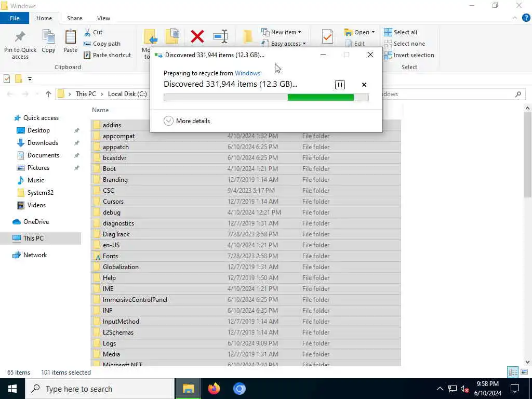The width and height of the screenshot is (532, 399).
Task: Switch to Details view icon in the status bar
Action: [x=513, y=372]
